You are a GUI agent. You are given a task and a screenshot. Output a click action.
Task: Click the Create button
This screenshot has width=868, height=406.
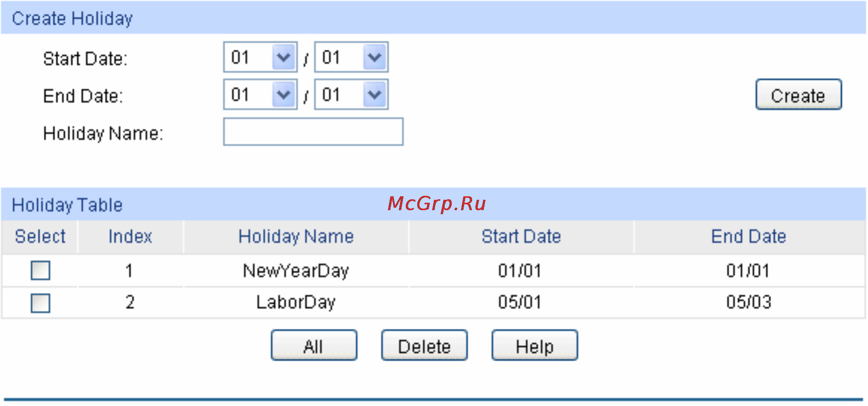tap(798, 94)
